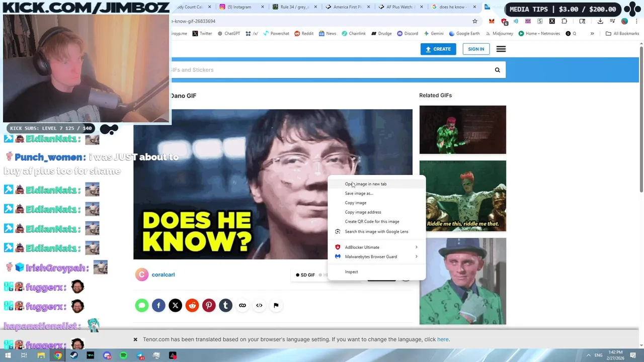Focus the GIFs and Stickers search field

330,70
